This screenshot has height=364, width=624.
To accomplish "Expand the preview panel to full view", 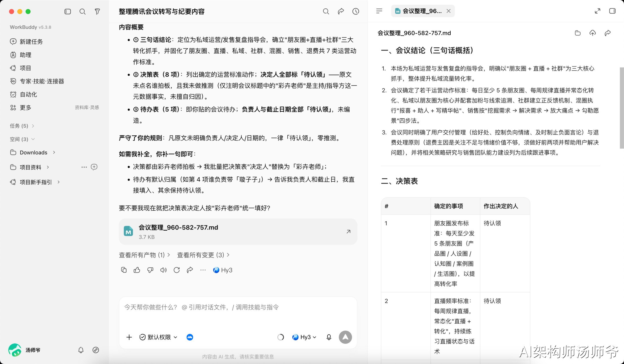I will (x=597, y=11).
